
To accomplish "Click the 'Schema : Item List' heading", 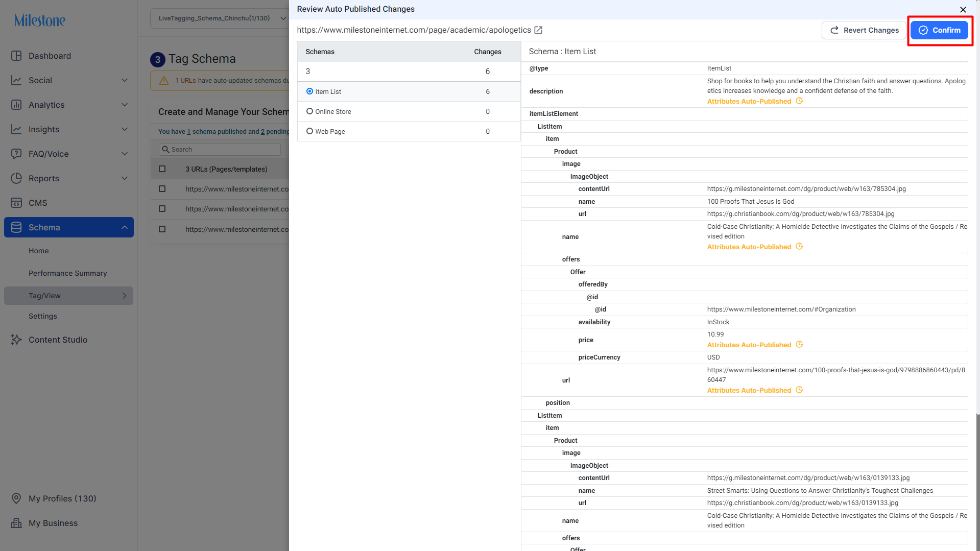I will click(562, 52).
